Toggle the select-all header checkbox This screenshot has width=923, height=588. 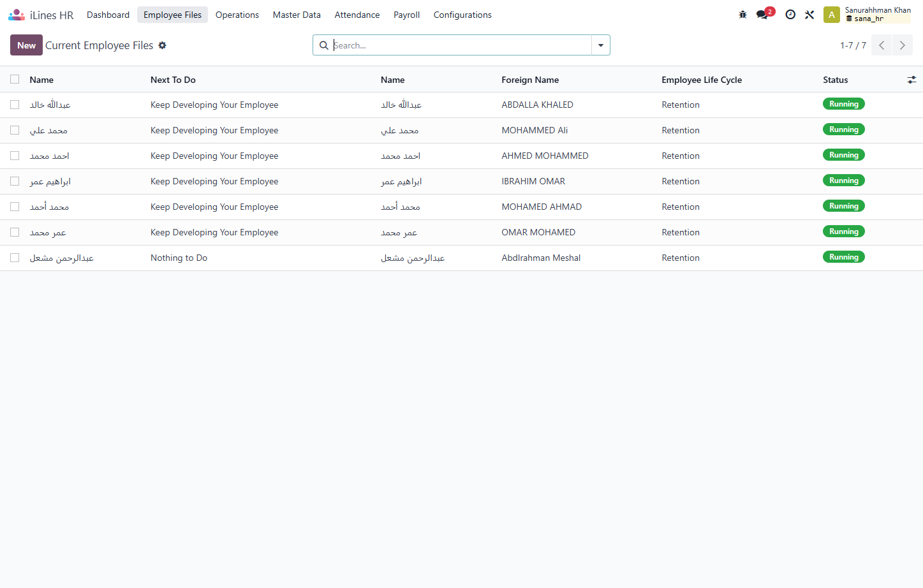pos(15,79)
